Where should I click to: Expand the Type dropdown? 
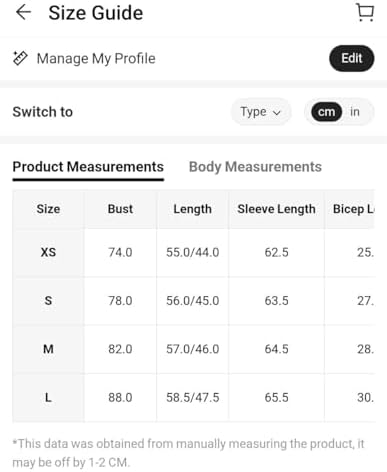pos(261,112)
